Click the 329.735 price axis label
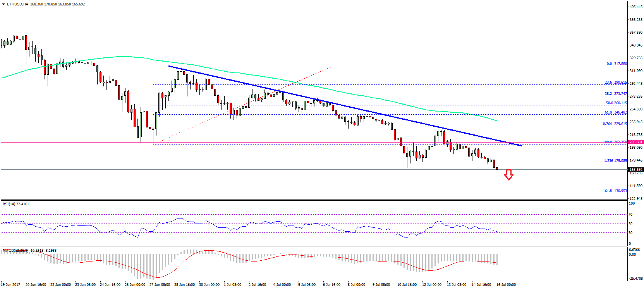 click(x=636, y=58)
